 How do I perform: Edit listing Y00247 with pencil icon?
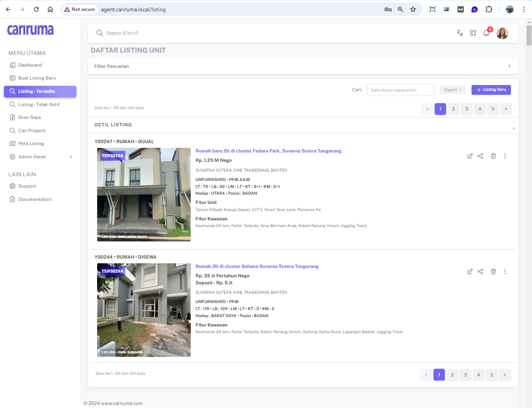(x=470, y=156)
